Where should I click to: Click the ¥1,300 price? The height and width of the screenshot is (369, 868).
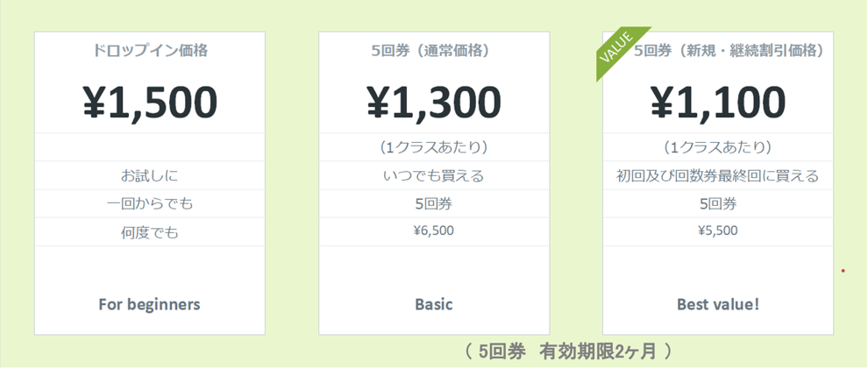pyautogui.click(x=434, y=102)
